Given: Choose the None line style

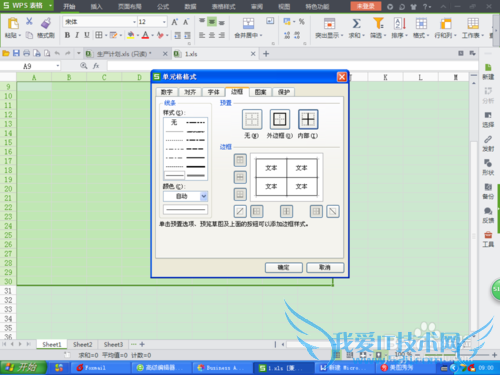Looking at the screenshot, I should click(x=174, y=123).
